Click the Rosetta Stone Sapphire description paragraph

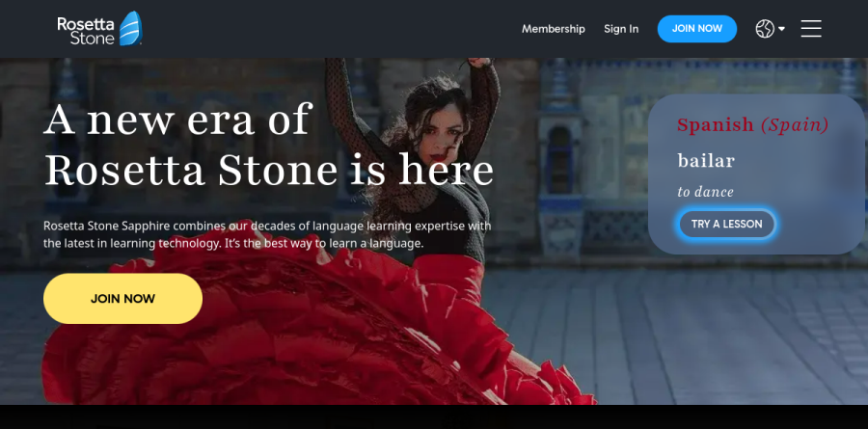point(267,234)
